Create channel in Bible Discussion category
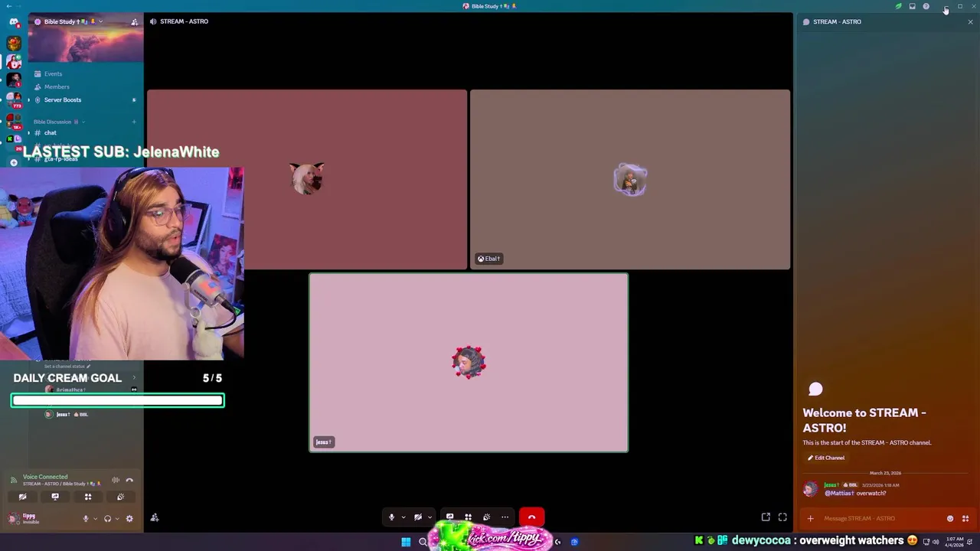Viewport: 980px width, 551px height. (134, 122)
